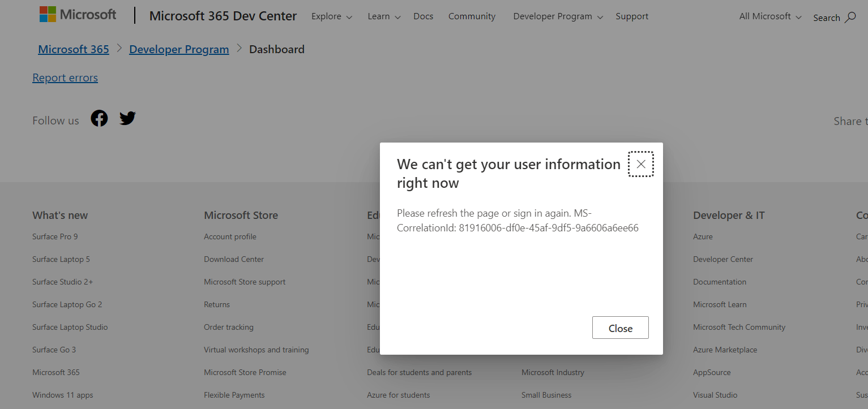This screenshot has height=409, width=868.
Task: Open Surface Pro 9 footer link
Action: pyautogui.click(x=55, y=236)
